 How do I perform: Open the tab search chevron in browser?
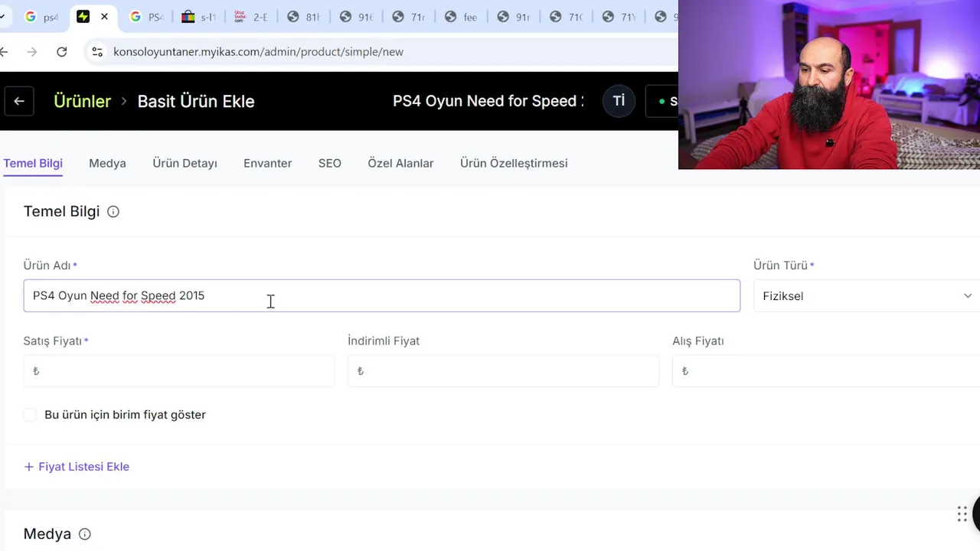point(2,17)
